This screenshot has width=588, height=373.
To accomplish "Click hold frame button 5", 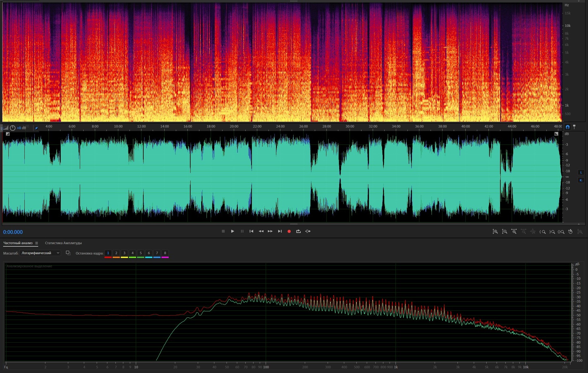I will (141, 253).
